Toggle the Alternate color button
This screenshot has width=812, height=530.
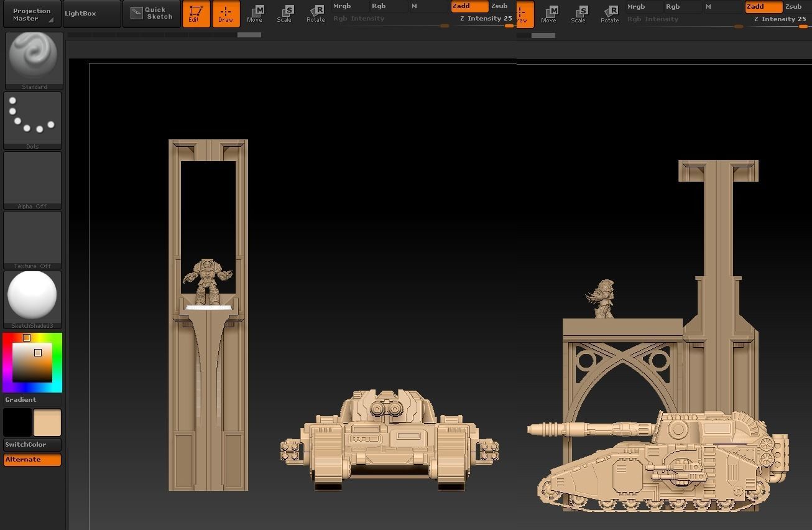point(32,460)
